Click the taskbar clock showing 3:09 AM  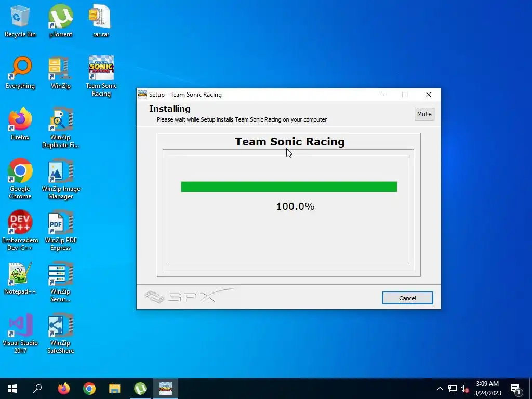click(x=487, y=389)
